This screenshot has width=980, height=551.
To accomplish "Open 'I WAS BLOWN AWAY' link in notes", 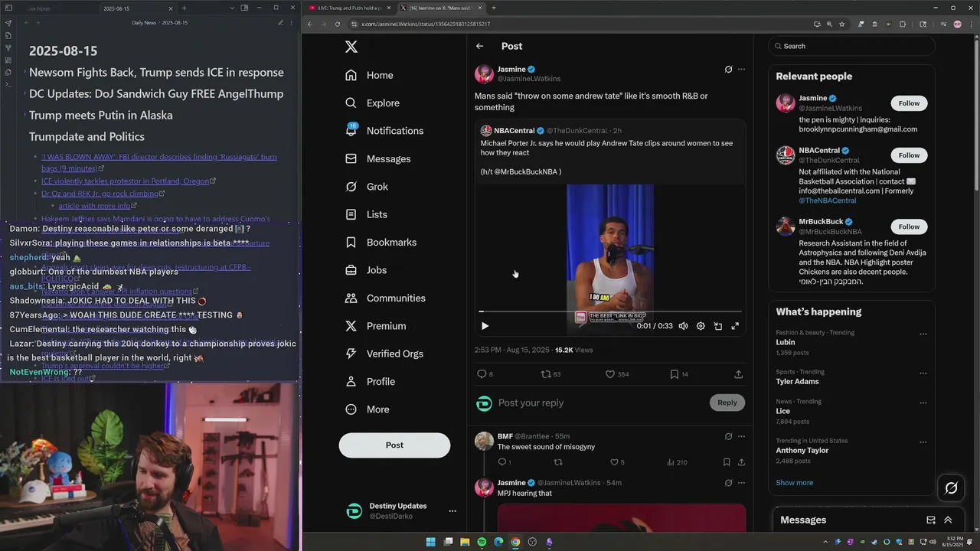I will click(x=159, y=162).
